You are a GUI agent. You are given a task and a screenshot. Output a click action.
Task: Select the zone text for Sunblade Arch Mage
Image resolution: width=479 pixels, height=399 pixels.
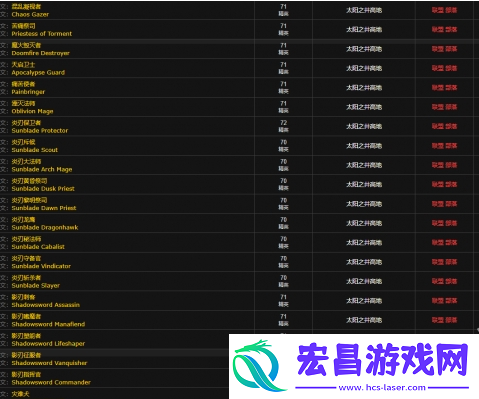[364, 165]
